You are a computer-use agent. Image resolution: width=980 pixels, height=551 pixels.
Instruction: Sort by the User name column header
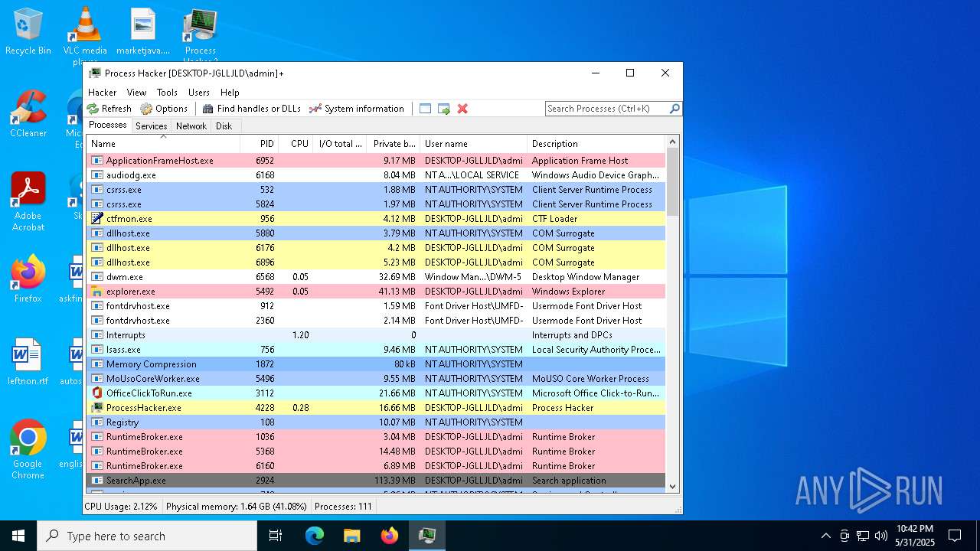(473, 144)
